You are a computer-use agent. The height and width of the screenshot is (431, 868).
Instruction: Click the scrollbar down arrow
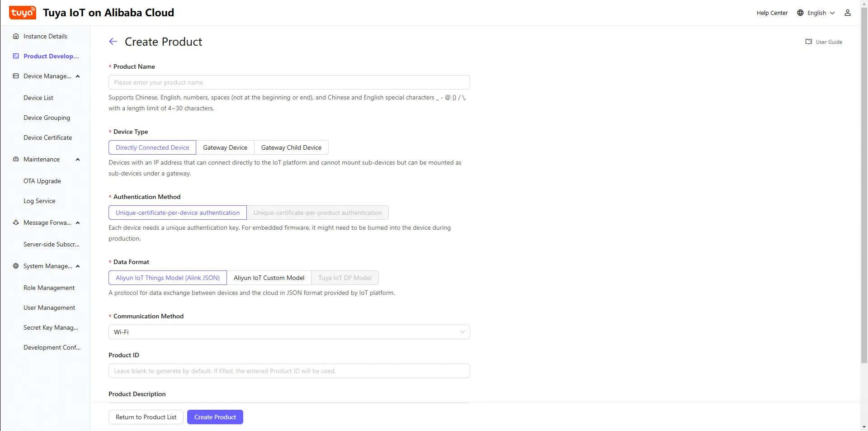click(x=864, y=427)
